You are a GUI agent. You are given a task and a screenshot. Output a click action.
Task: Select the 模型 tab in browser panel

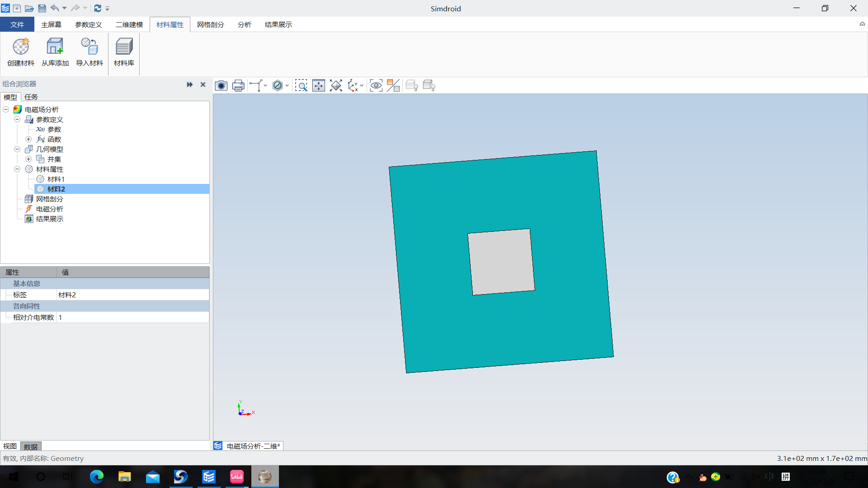click(x=10, y=97)
